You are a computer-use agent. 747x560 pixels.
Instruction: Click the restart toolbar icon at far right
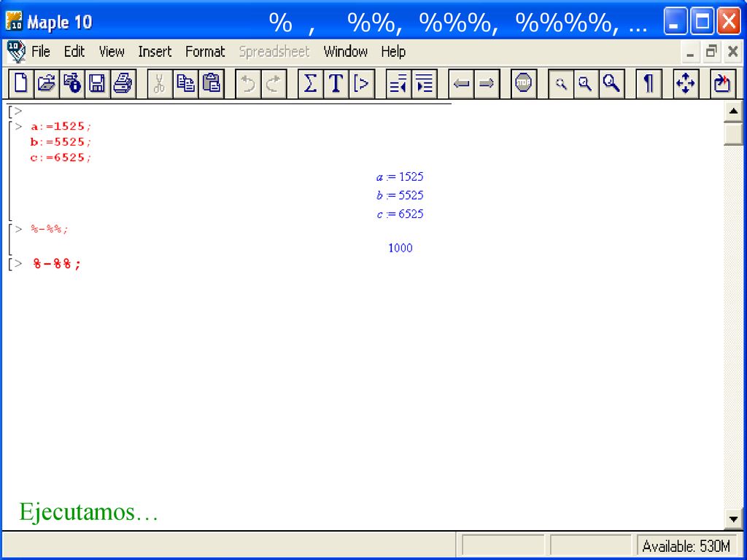click(722, 84)
